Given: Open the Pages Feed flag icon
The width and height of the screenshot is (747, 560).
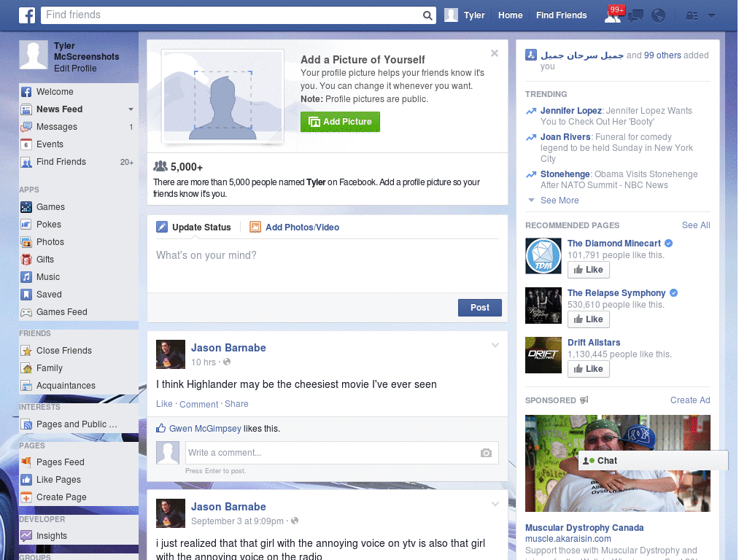Looking at the screenshot, I should point(26,462).
